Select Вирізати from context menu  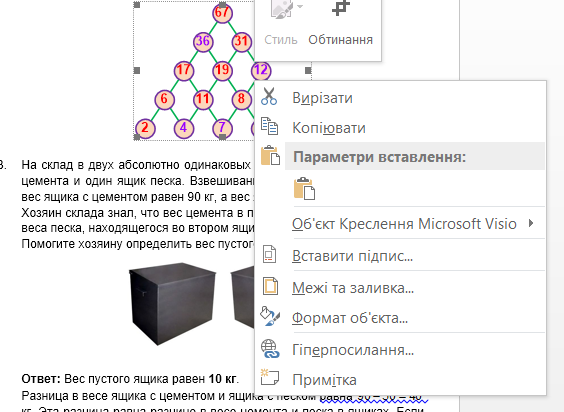tap(400, 98)
